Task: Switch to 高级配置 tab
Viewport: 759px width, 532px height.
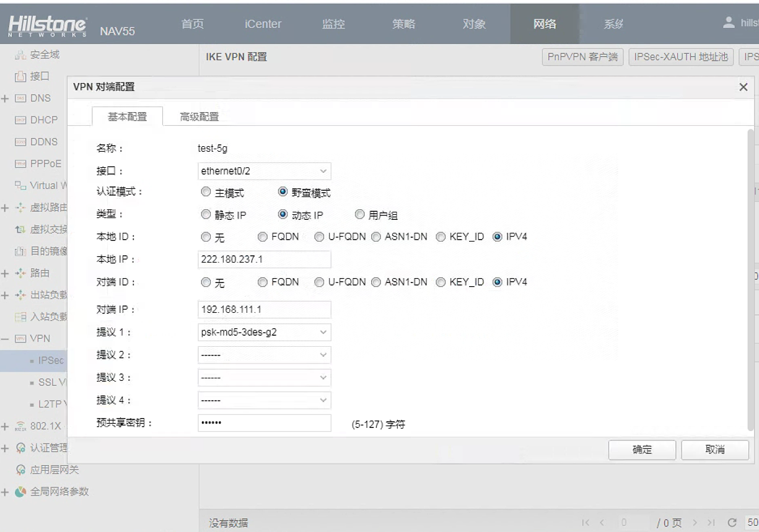Action: click(199, 116)
